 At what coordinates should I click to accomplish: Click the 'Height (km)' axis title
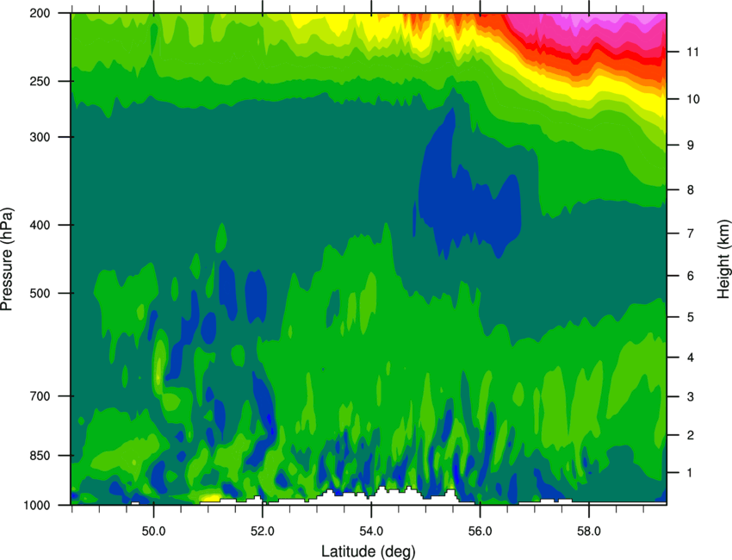723,258
